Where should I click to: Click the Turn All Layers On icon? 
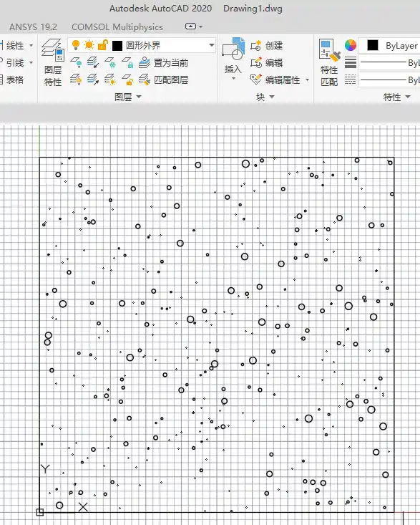(76, 80)
